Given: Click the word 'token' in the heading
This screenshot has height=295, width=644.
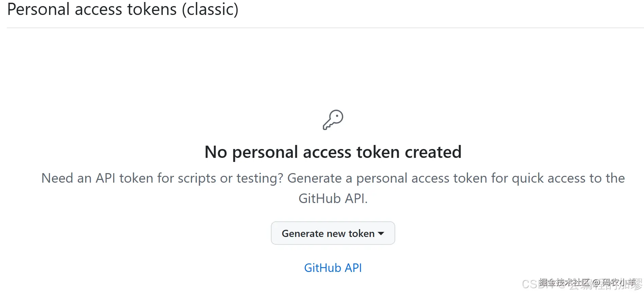Looking at the screenshot, I should [378, 152].
